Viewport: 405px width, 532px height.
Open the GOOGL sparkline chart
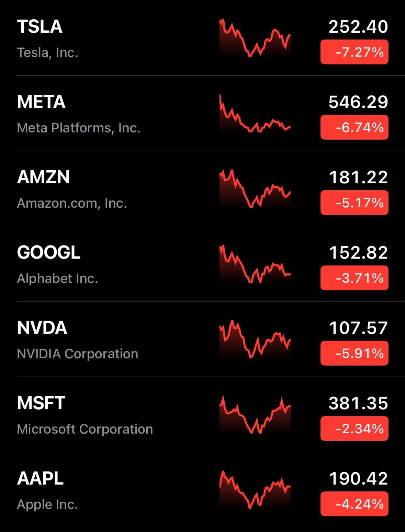255,264
